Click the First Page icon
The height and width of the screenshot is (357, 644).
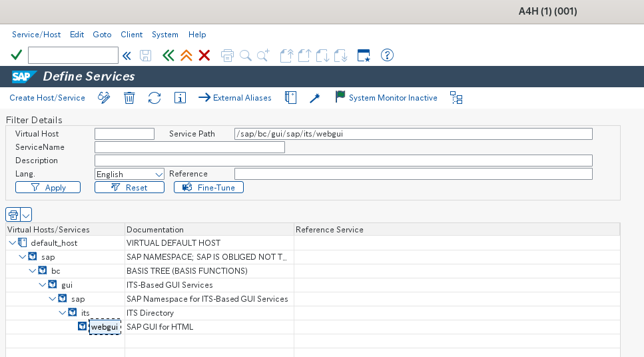[286, 55]
